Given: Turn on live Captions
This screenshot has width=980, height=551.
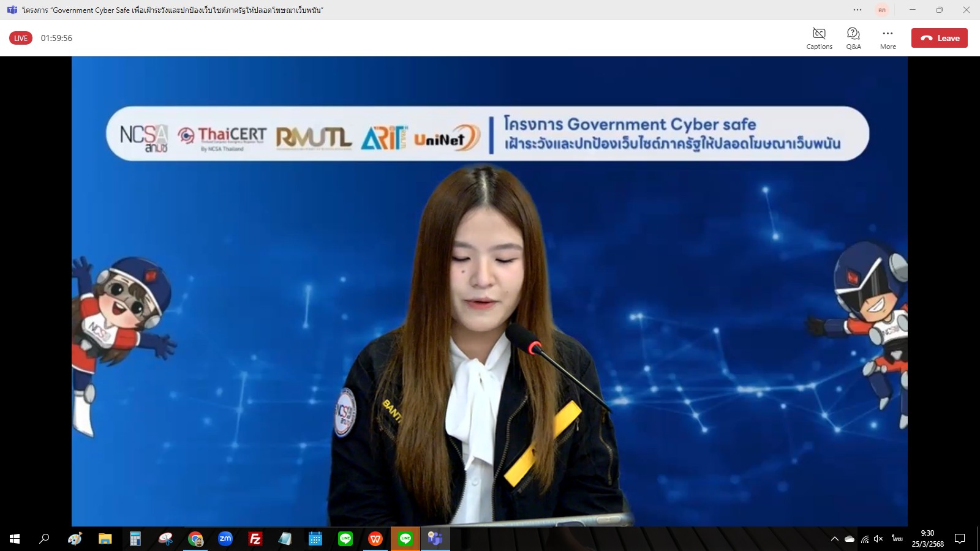Looking at the screenshot, I should tap(819, 38).
